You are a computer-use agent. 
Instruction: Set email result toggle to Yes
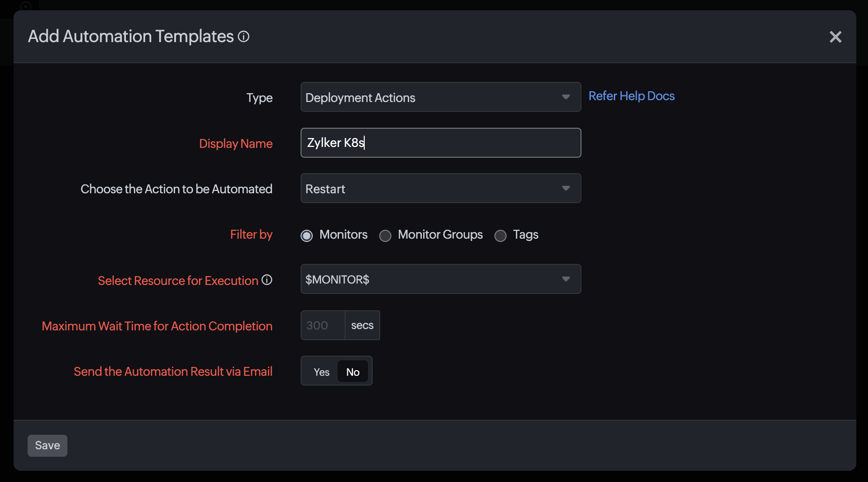322,372
